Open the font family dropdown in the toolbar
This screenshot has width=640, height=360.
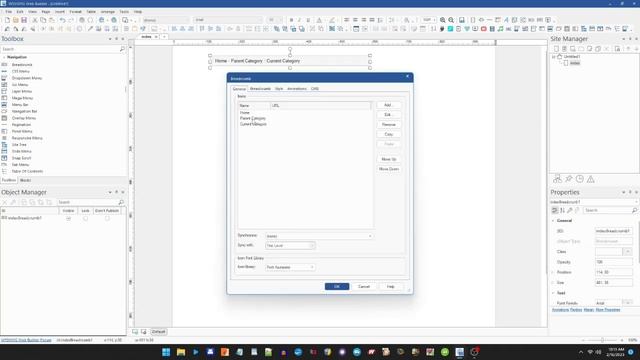coord(228,20)
